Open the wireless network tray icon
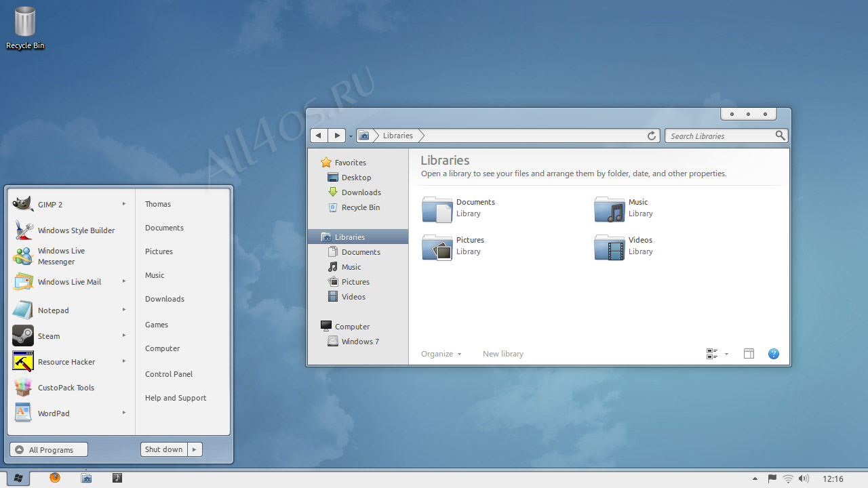Screen dimensions: 868x488 click(788, 479)
